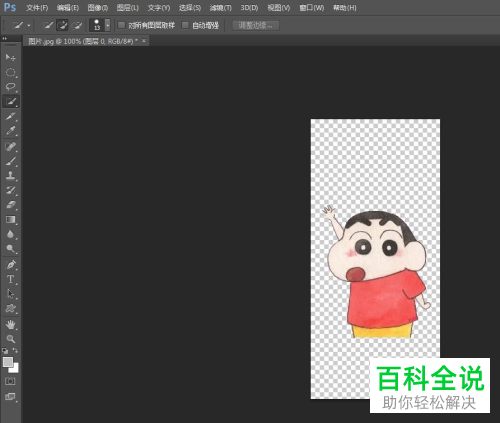Open the 滤镜(T) menu
The height and width of the screenshot is (423, 500).
click(220, 8)
